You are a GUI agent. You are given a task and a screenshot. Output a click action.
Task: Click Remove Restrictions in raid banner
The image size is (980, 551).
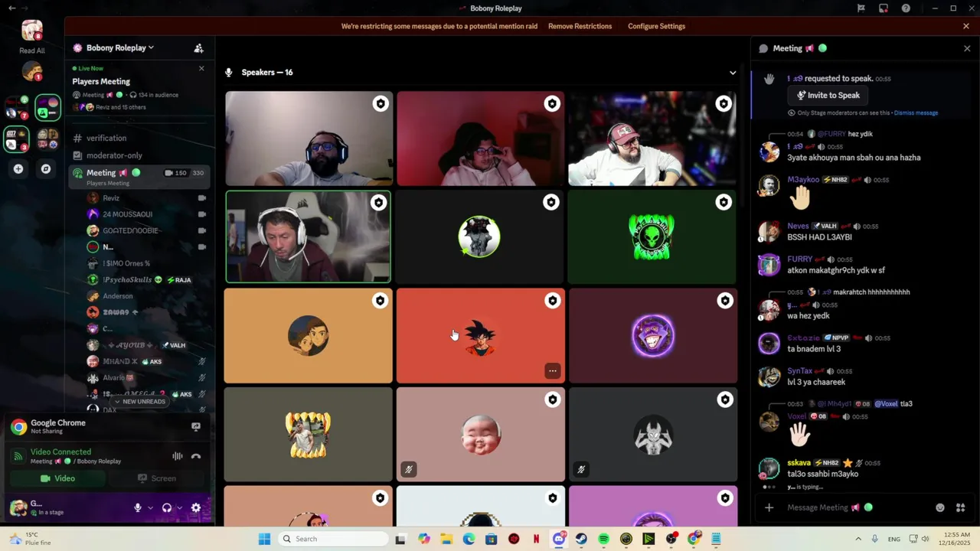580,26
